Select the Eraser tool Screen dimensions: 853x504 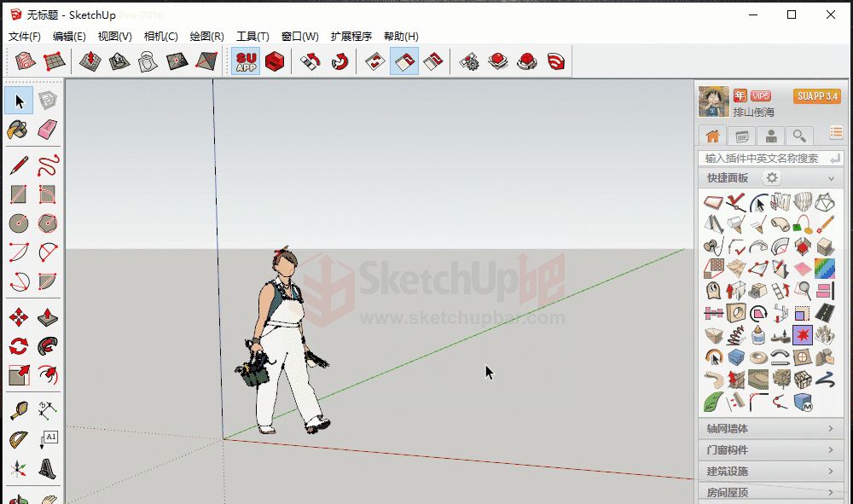coord(48,130)
